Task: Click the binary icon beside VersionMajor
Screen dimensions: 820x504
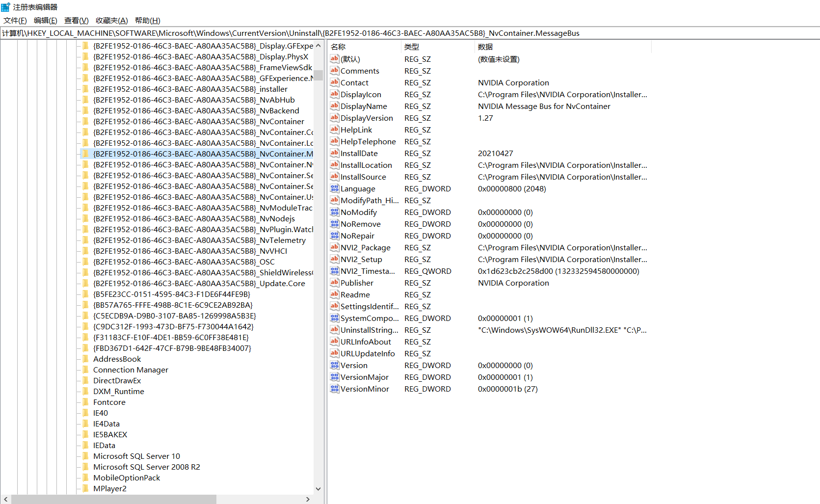Action: click(335, 377)
